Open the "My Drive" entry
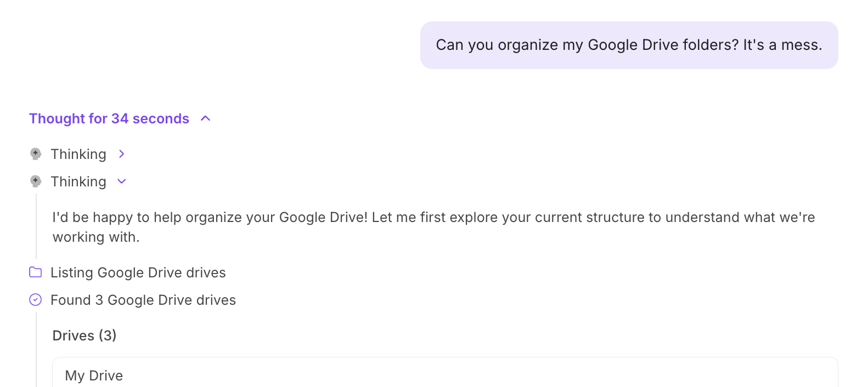The width and height of the screenshot is (868, 387). point(445,375)
